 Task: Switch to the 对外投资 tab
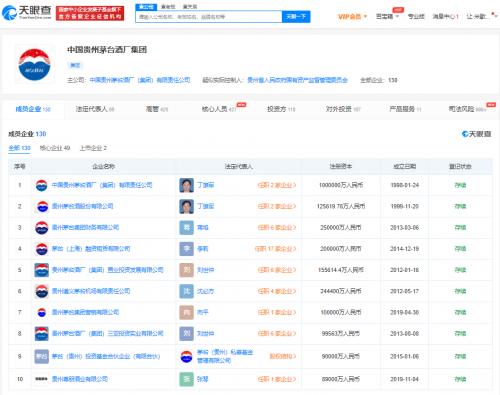tap(343, 109)
